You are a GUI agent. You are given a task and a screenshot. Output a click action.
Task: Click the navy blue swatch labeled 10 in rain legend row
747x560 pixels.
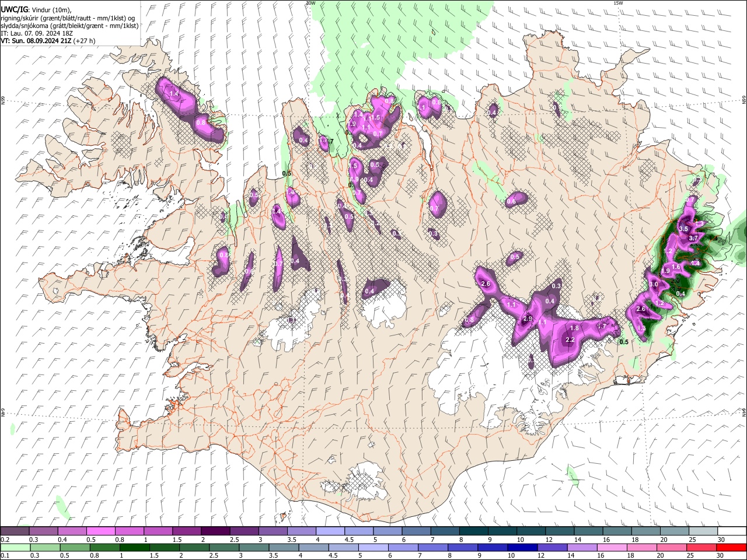coord(522,547)
